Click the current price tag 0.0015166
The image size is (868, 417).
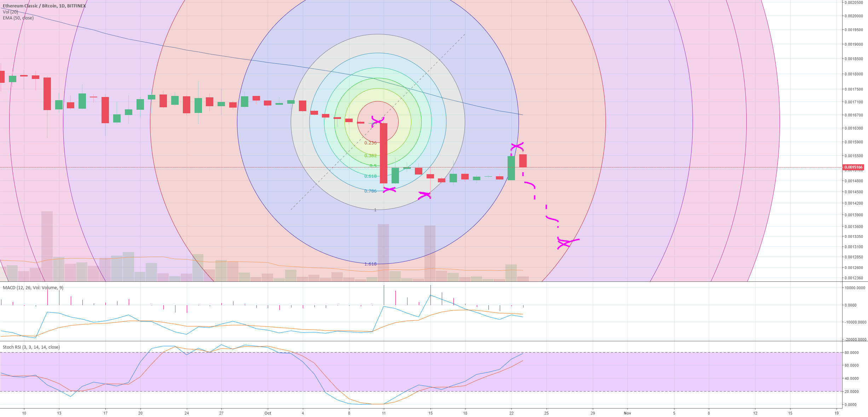[853, 167]
